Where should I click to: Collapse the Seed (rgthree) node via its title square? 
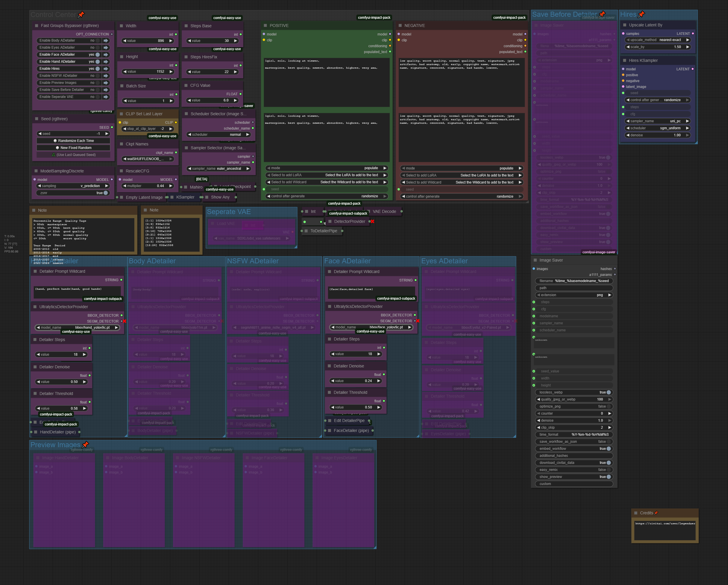[x=36, y=119]
